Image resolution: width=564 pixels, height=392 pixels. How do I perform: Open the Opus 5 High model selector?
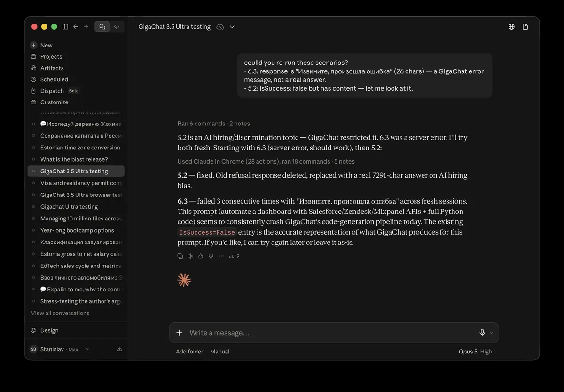(x=475, y=352)
